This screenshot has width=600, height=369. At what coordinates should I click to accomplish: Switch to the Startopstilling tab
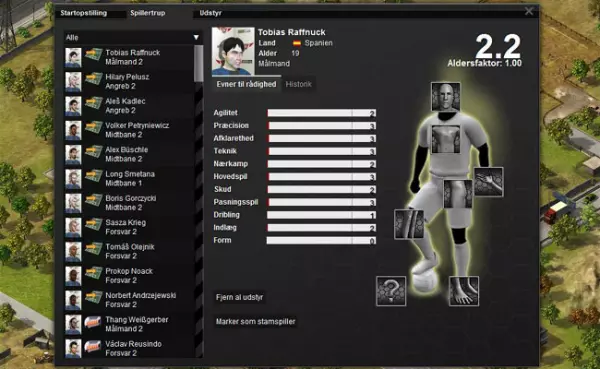click(84, 13)
